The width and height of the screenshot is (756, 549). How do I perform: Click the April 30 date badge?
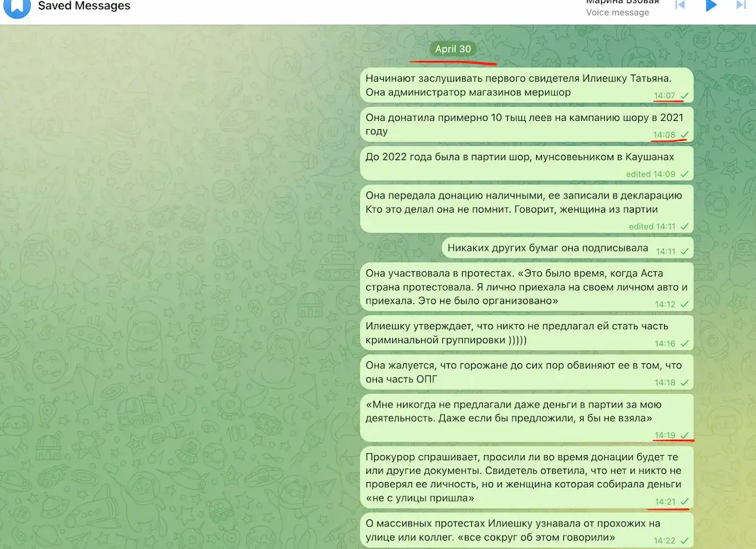453,49
